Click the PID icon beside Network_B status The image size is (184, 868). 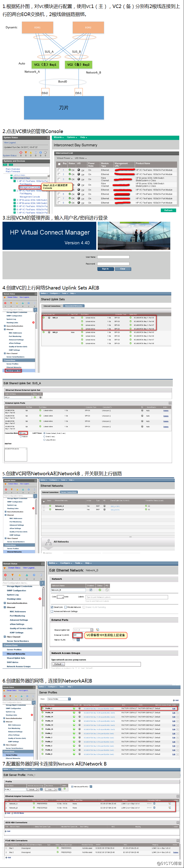coord(107,590)
